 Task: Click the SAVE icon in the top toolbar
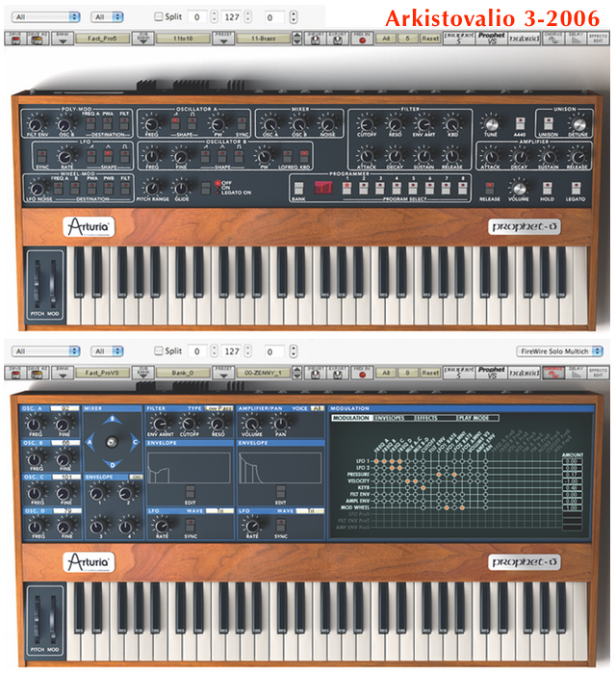[15, 39]
